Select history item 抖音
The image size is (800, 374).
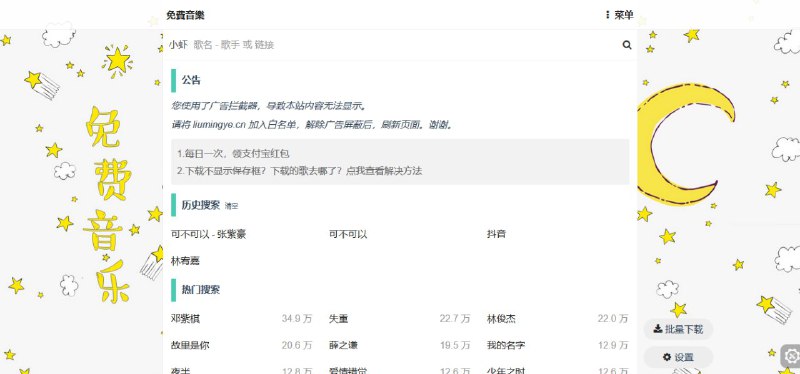tap(496, 234)
